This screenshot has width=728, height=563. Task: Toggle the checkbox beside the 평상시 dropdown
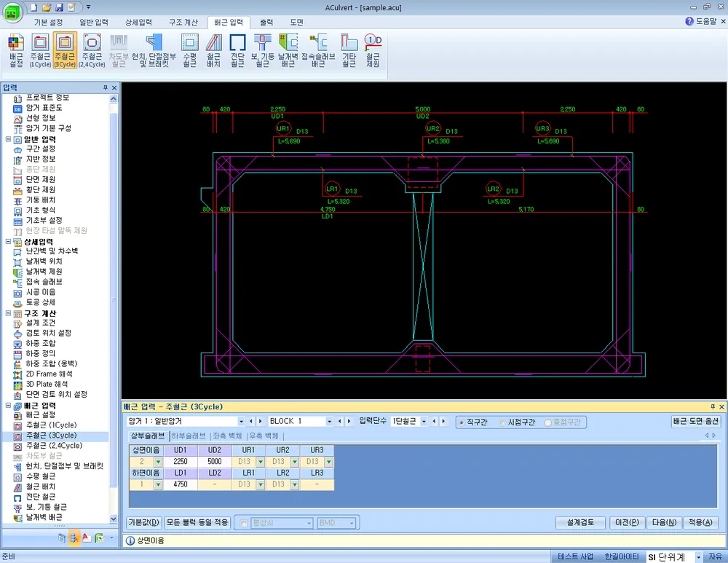coord(243,523)
